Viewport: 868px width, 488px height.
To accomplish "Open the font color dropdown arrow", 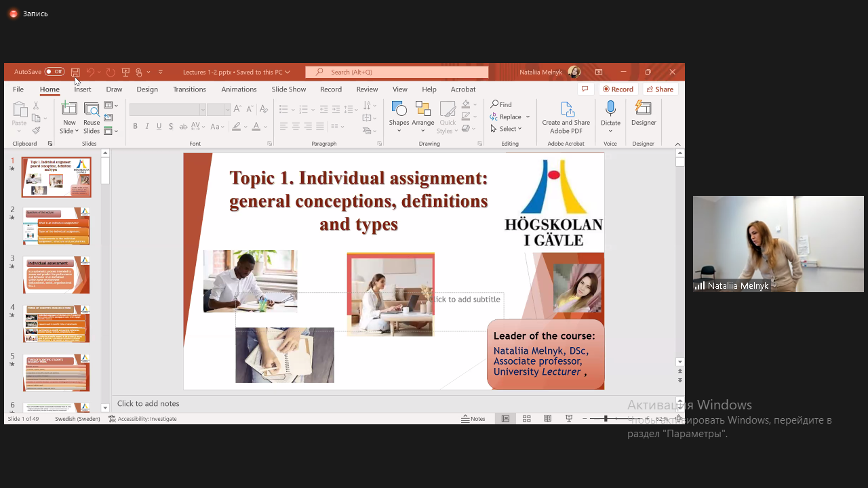I will click(265, 126).
